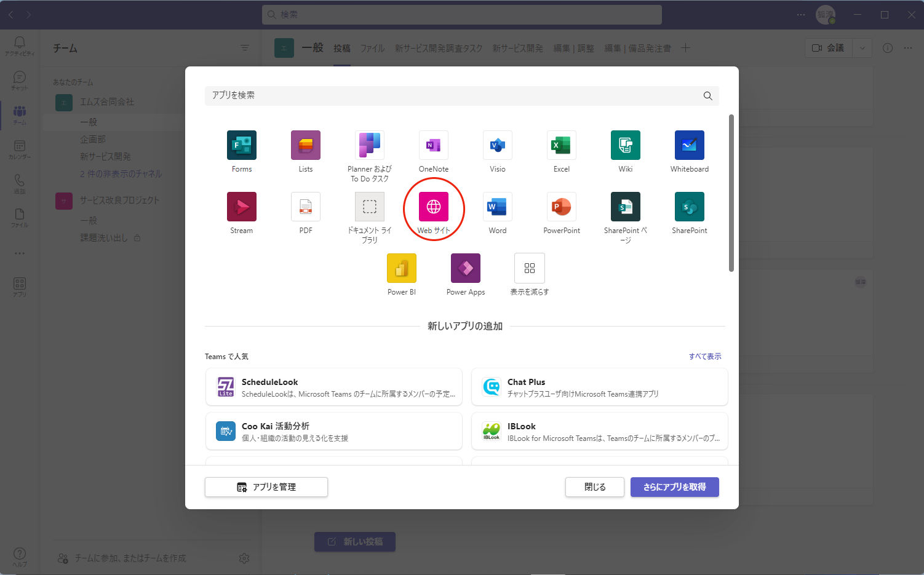Choose the SharePoint app icon

pos(690,207)
